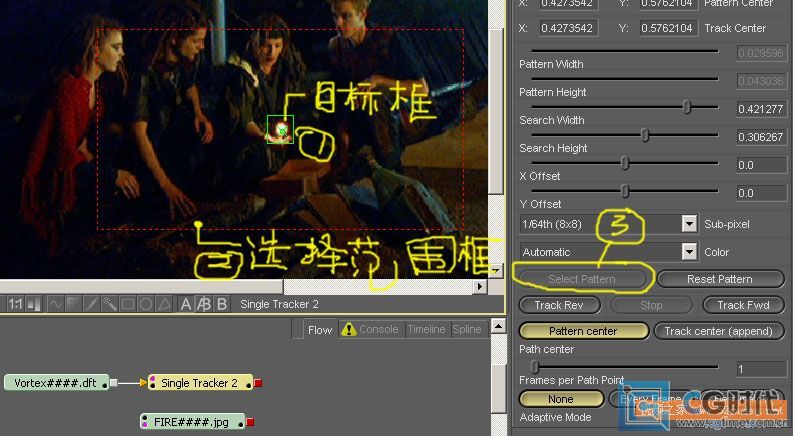Select the ellipse mask tool icon

146,304
